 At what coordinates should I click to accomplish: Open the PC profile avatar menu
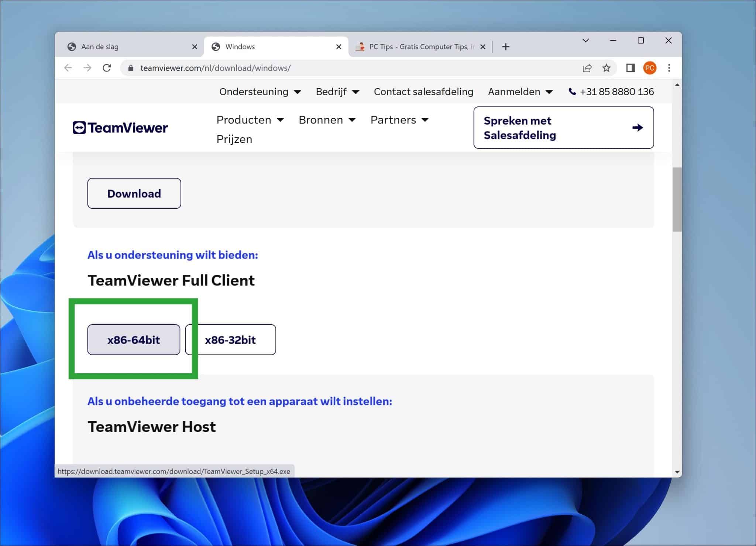coord(650,68)
